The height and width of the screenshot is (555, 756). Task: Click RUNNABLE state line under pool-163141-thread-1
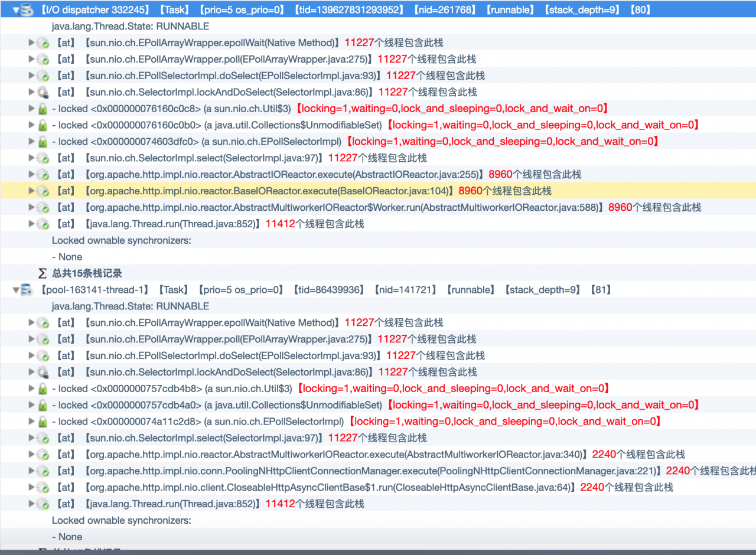[x=131, y=306]
